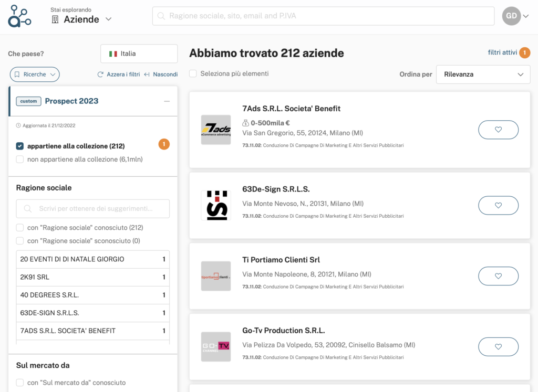The width and height of the screenshot is (538, 392).
Task: Click the Via Pelizza Da Volpedo address
Action: click(x=329, y=345)
